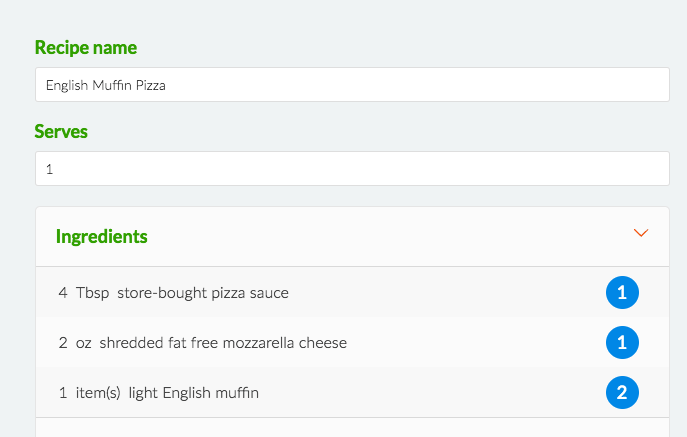Viewport: 687px width, 437px height.
Task: Click the green Recipe name label
Action: [x=86, y=47]
